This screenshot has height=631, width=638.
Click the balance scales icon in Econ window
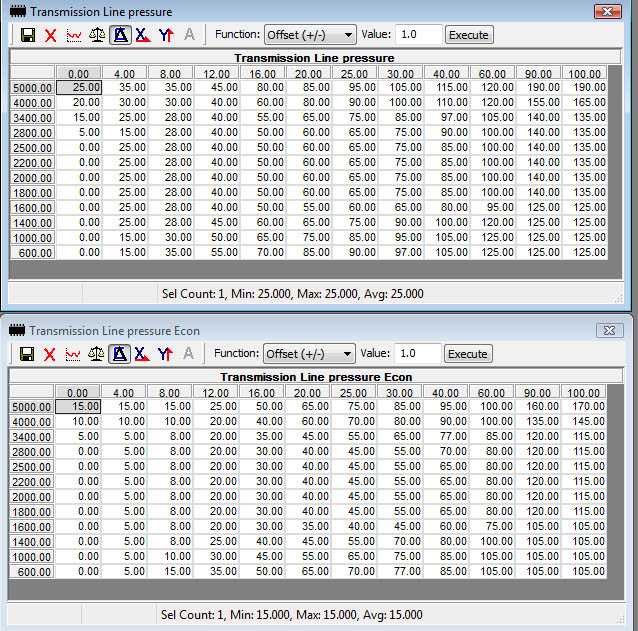tap(96, 354)
